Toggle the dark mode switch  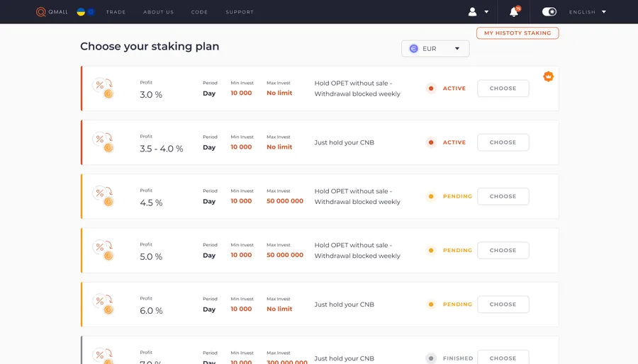549,12
